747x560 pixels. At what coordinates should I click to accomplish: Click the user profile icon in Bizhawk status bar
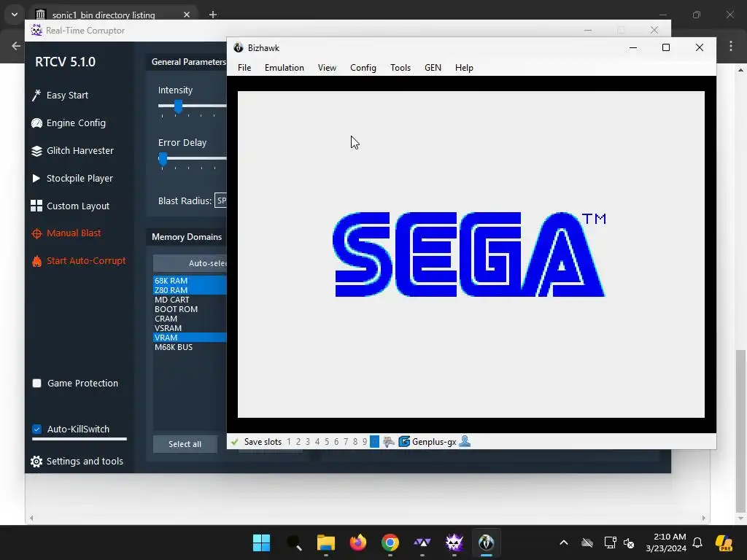[465, 442]
